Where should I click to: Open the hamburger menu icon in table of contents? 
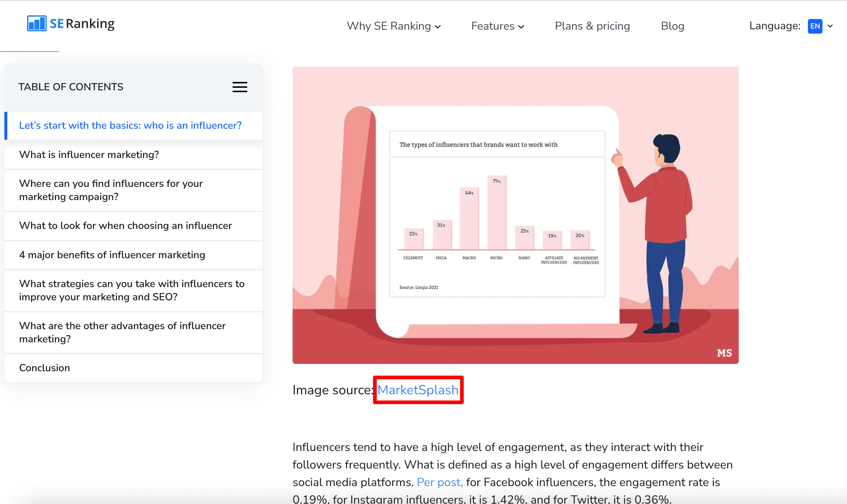[x=240, y=87]
